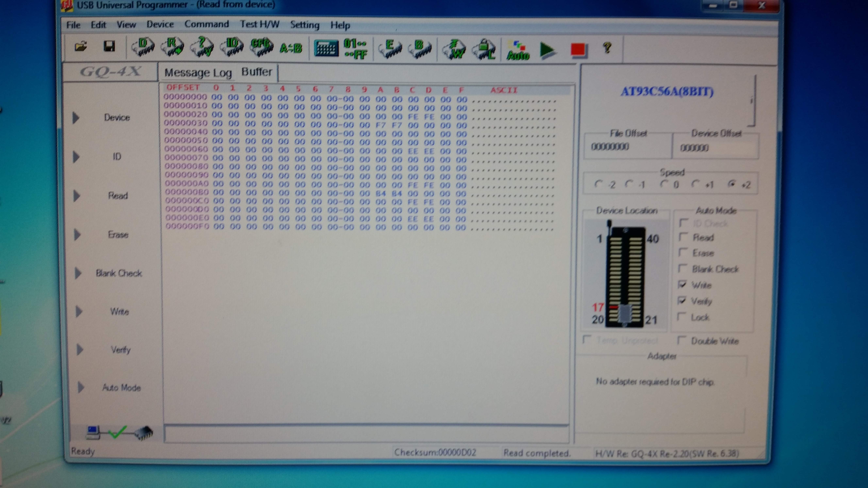Click the Read chip toolbar icon
This screenshot has width=868, height=488.
coord(172,47)
